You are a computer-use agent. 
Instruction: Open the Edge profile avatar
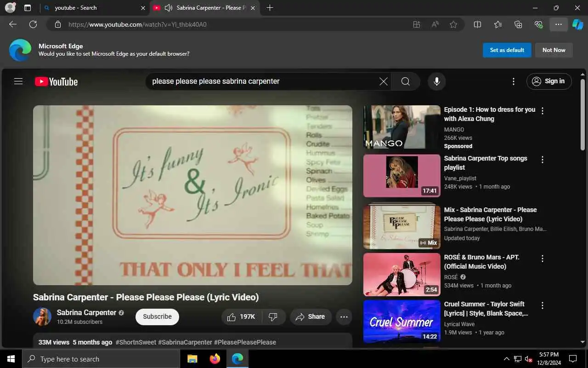[10, 8]
